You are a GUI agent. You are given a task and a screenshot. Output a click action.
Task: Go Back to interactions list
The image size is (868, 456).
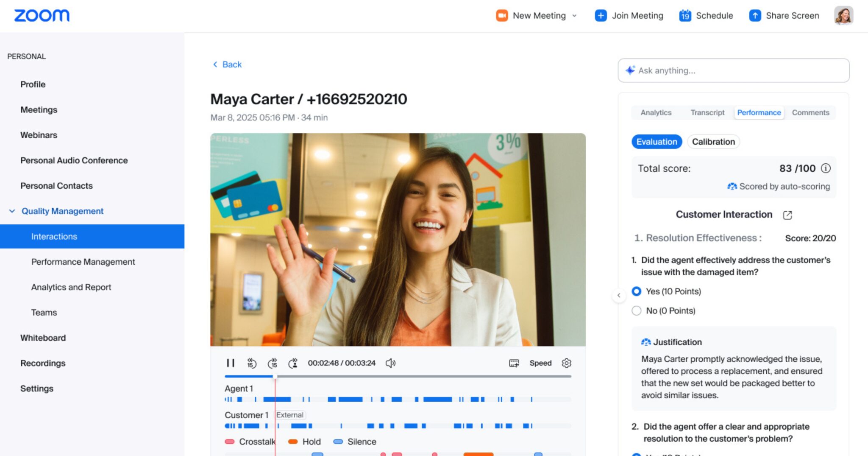coord(227,64)
